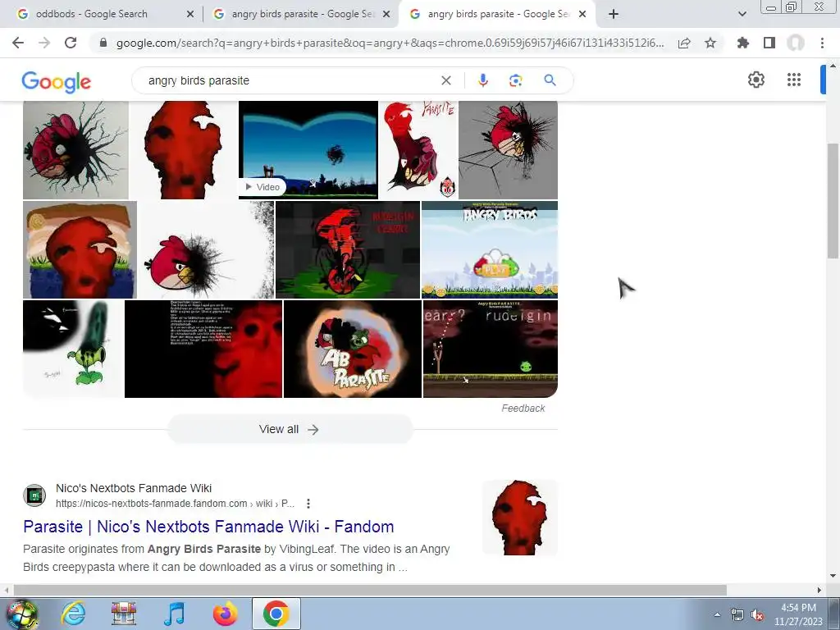
Task: Click the browser address bar URL
Action: click(x=390, y=43)
